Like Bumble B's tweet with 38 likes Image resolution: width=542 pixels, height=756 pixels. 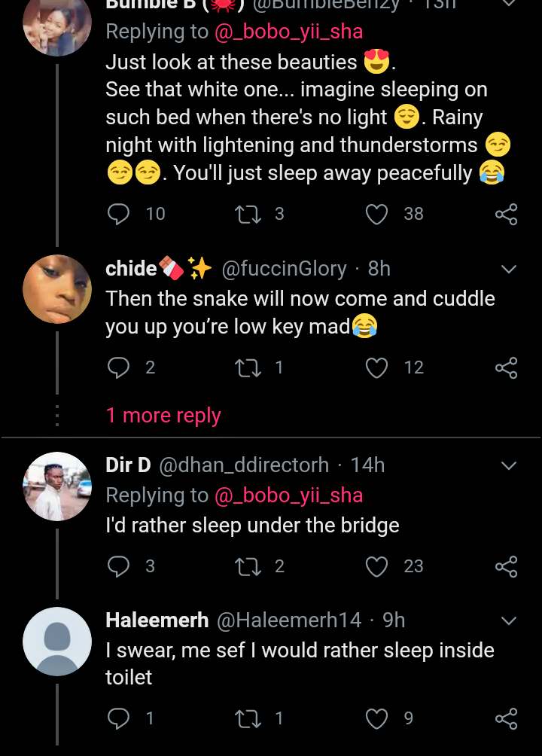coord(376,215)
